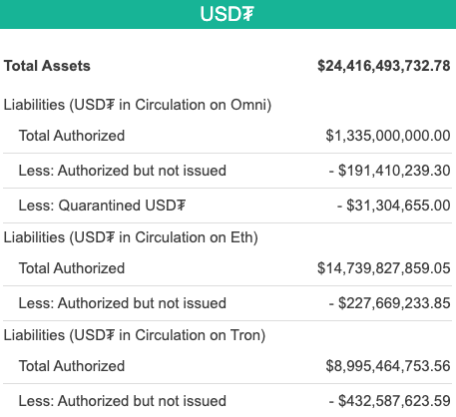Viewport: 456px width, 417px height.
Task: Click the $1,335,000,000.00 amount
Action: click(388, 136)
